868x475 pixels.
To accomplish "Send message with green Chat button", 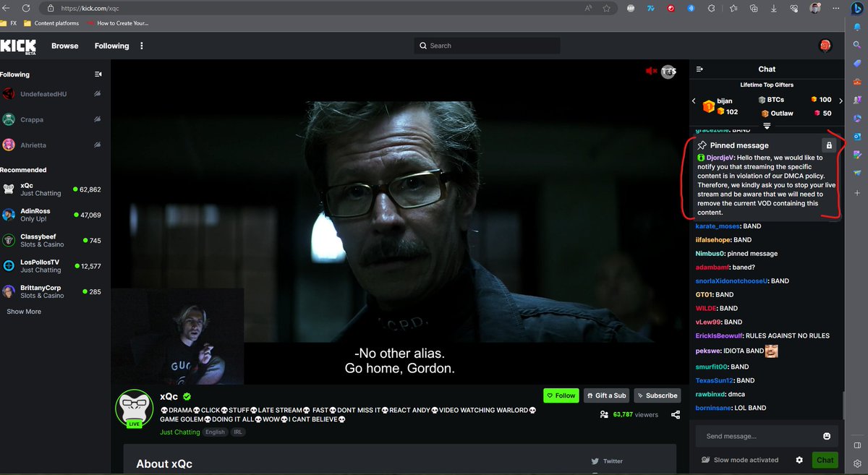I will tap(825, 460).
